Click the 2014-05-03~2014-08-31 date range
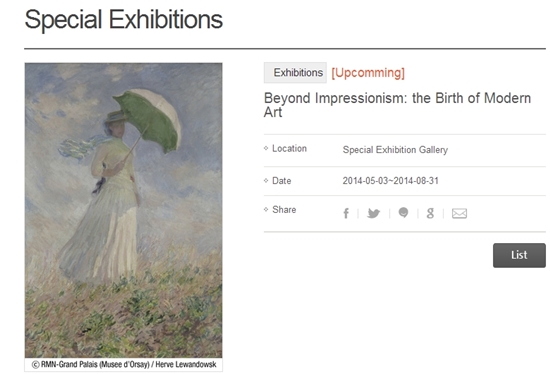 tap(390, 181)
